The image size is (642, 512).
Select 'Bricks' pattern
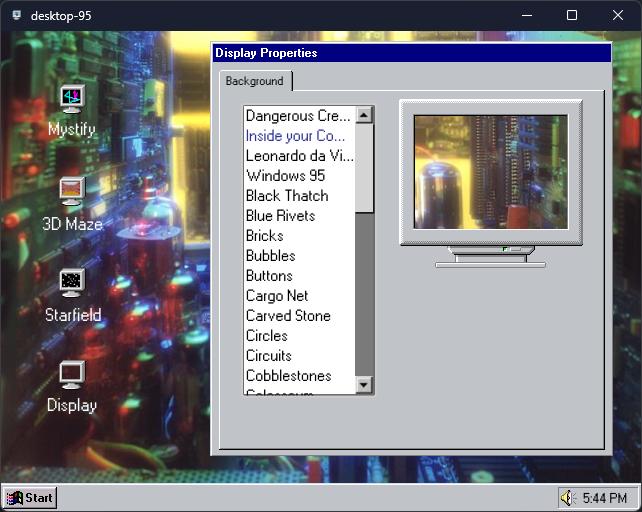299,236
